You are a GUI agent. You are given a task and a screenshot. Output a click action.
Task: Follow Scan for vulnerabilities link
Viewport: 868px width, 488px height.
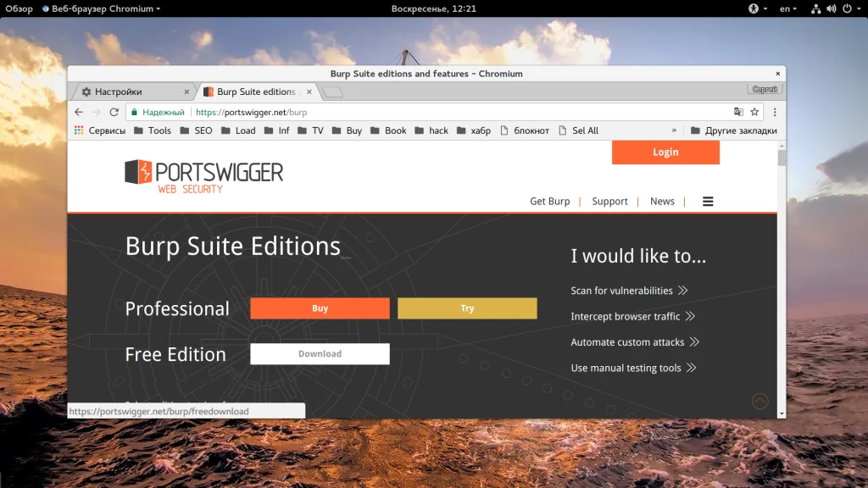pos(629,291)
